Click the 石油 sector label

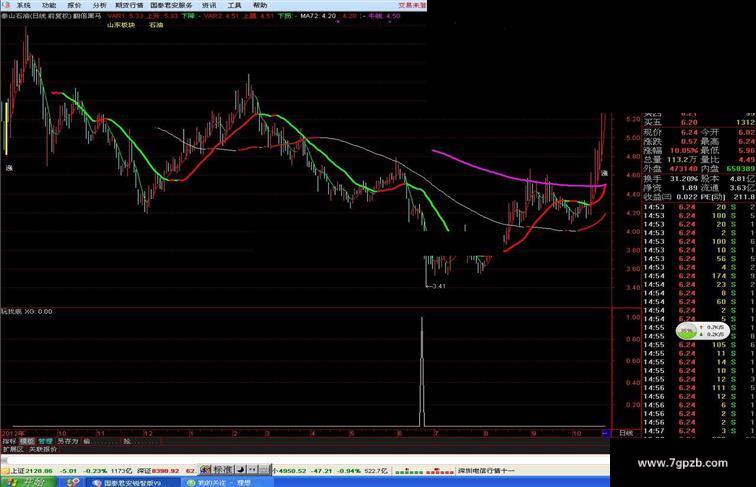[x=156, y=25]
